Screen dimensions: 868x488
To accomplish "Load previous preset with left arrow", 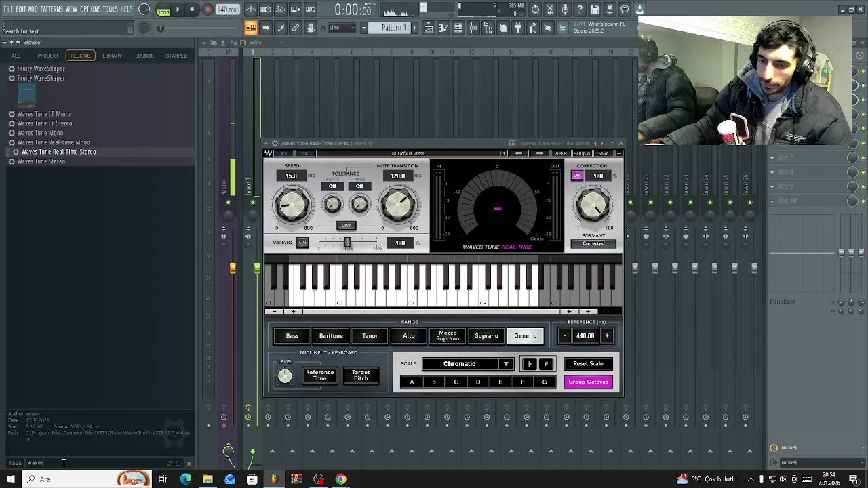I will [x=519, y=153].
